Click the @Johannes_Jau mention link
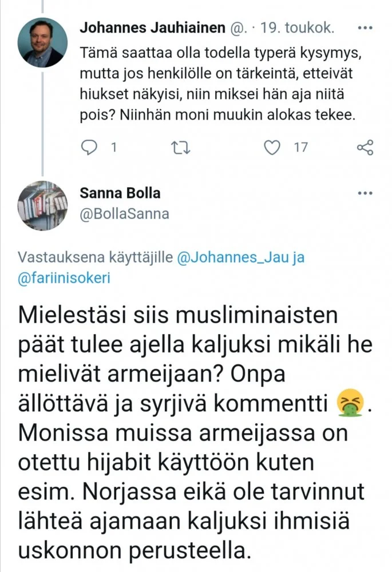 tap(240, 258)
